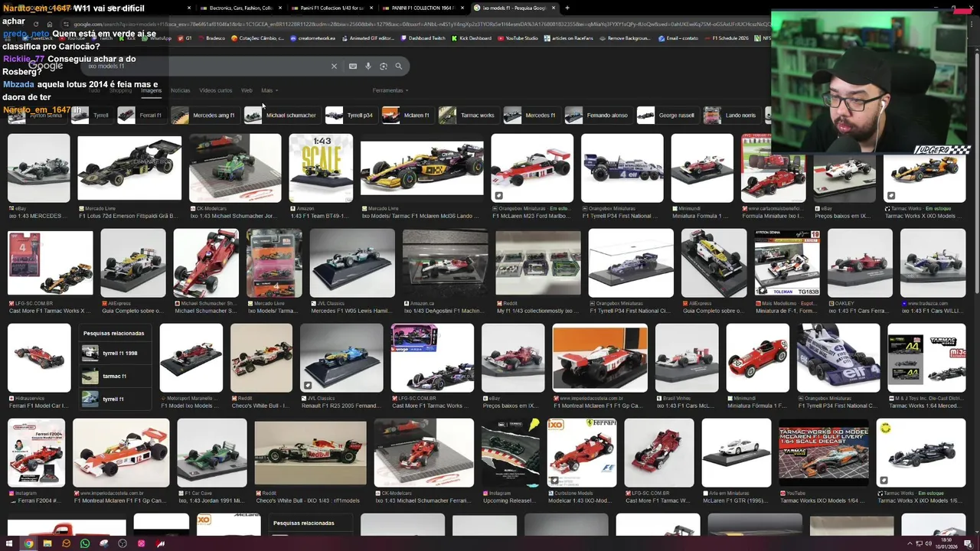
Task: Open the yellow 1:43 SCALE Amazon image
Action: click(x=321, y=168)
